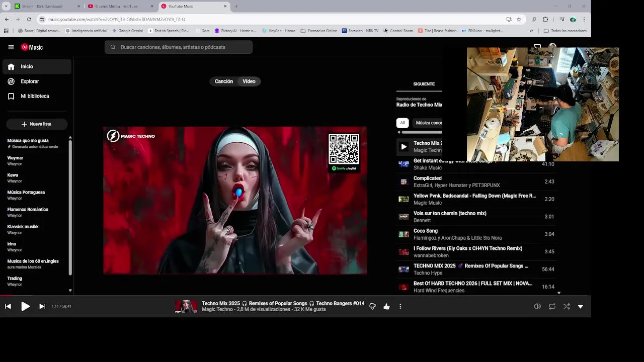Dislike the current song
The image size is (644, 362).
point(372,306)
